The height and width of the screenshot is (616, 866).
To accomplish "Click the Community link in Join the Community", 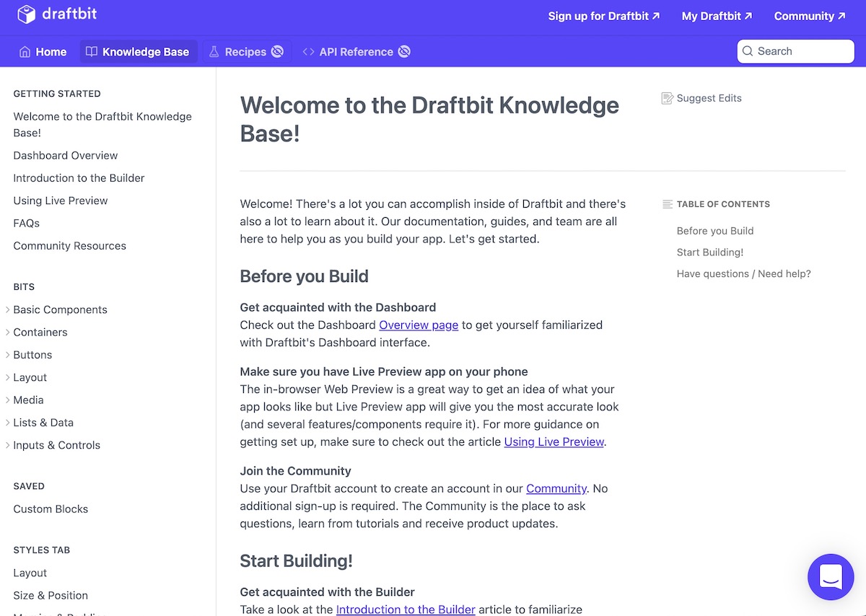I will coord(556,488).
